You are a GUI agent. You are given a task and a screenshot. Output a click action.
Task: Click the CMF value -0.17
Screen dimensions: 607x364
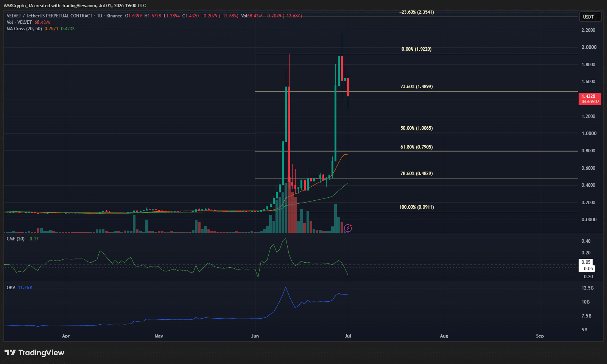(33, 239)
